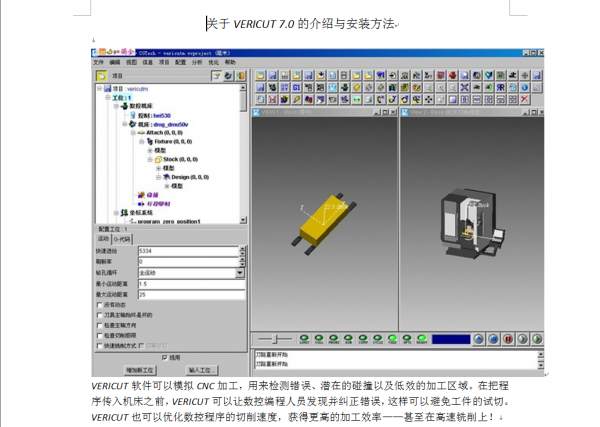This screenshot has width=600, height=427.
Task: Click the 增加新工位 button
Action: [x=140, y=370]
